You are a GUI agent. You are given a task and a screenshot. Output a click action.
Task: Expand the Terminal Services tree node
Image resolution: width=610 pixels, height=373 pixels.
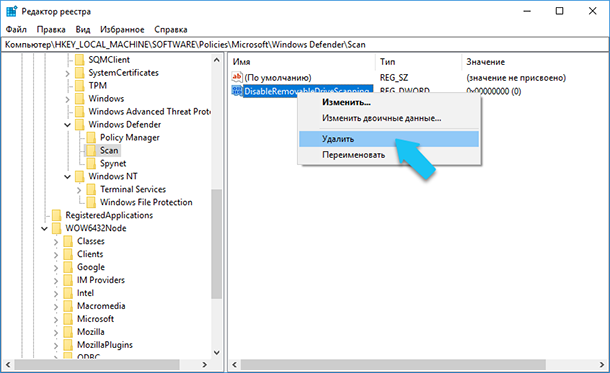[79, 190]
